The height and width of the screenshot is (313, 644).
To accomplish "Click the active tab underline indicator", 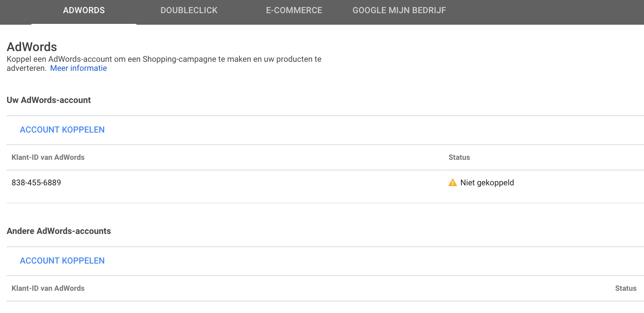I will 84,25.
